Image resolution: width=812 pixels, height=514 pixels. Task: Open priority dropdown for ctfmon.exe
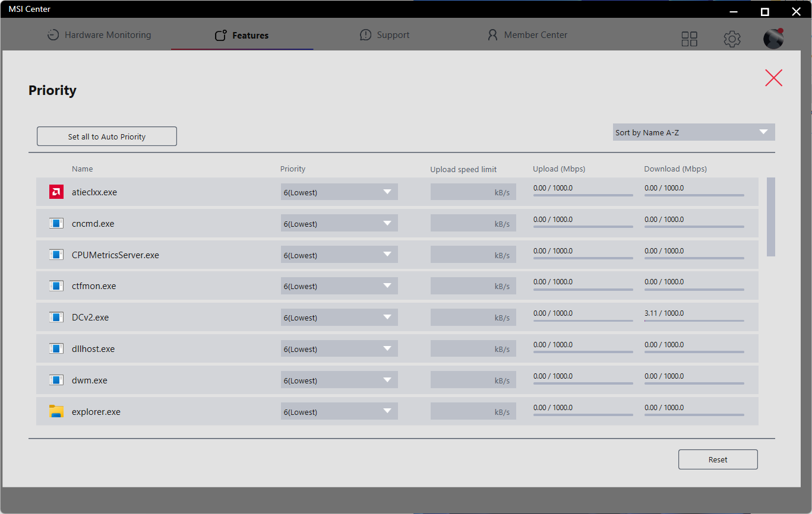(339, 286)
